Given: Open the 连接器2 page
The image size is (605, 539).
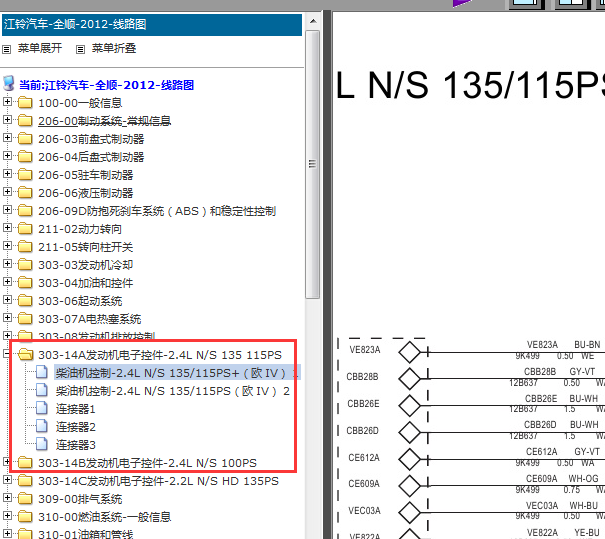Looking at the screenshot, I should tap(76, 427).
